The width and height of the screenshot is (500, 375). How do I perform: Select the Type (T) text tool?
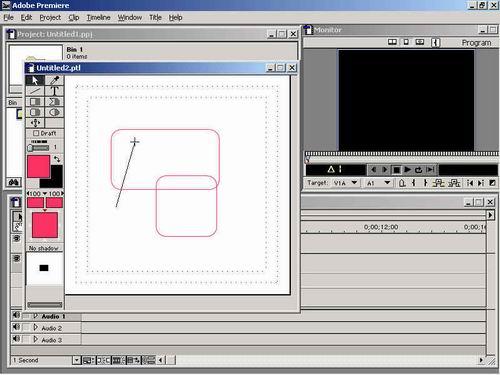(54, 91)
